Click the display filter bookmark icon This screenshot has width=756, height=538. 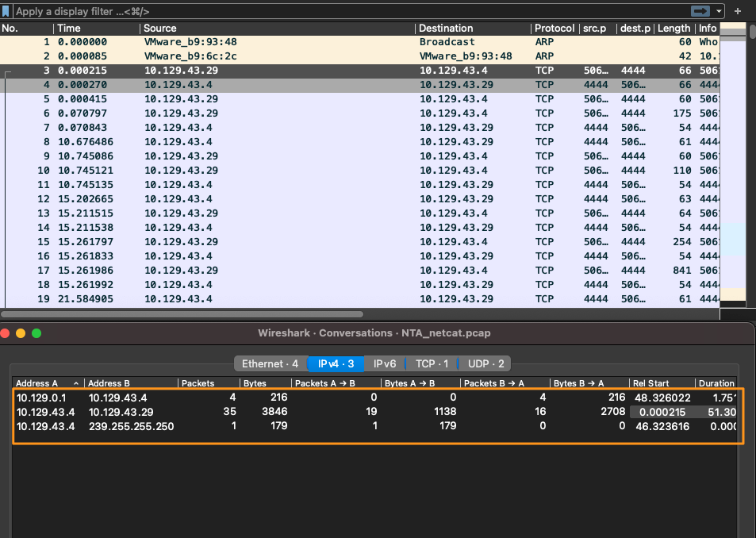(x=7, y=11)
